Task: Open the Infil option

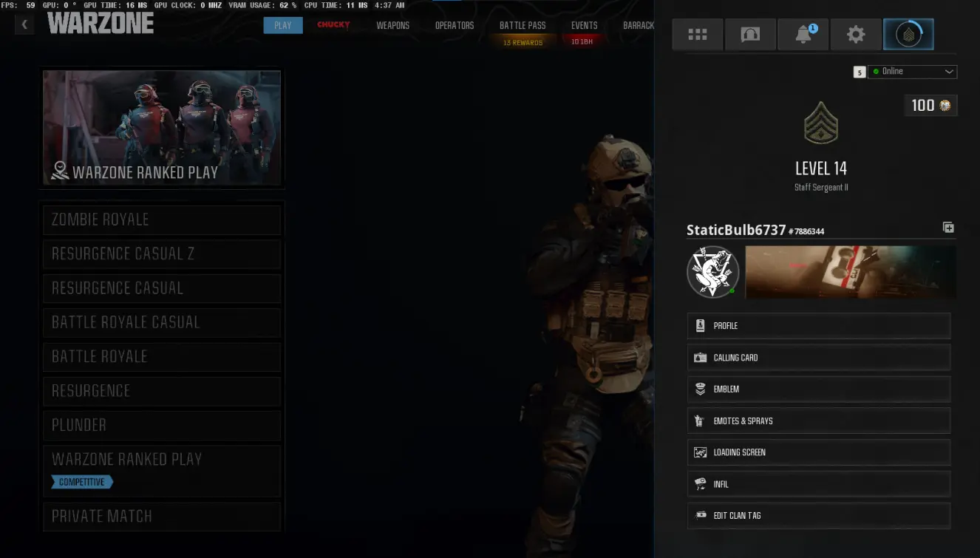Action: point(819,484)
